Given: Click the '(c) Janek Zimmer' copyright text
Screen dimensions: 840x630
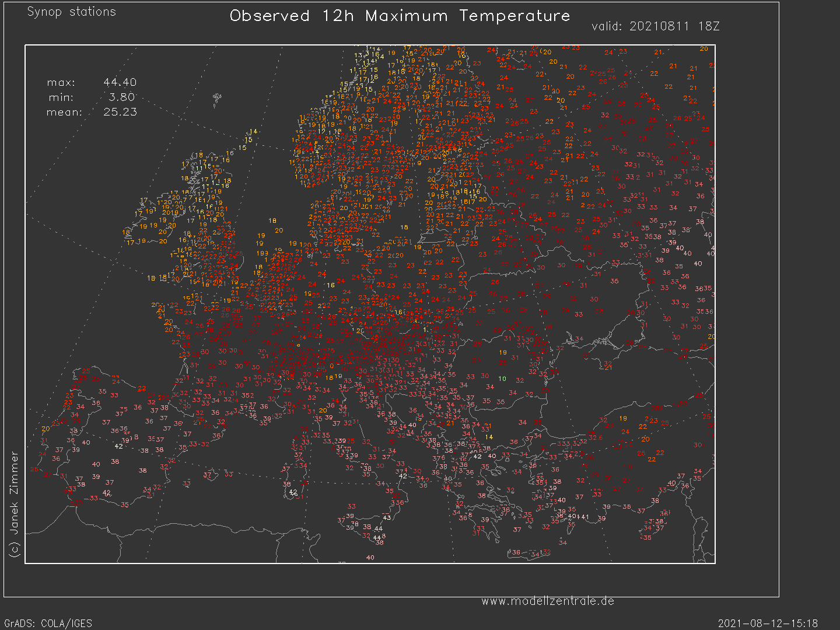Looking at the screenshot, I should click(14, 504).
